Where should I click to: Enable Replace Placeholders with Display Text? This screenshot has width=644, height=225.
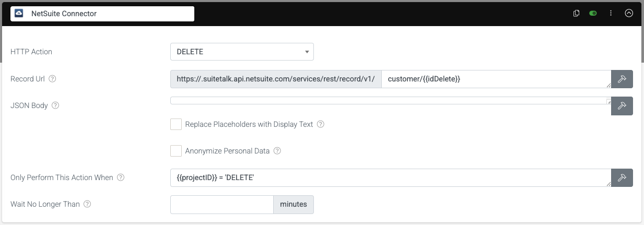[176, 125]
